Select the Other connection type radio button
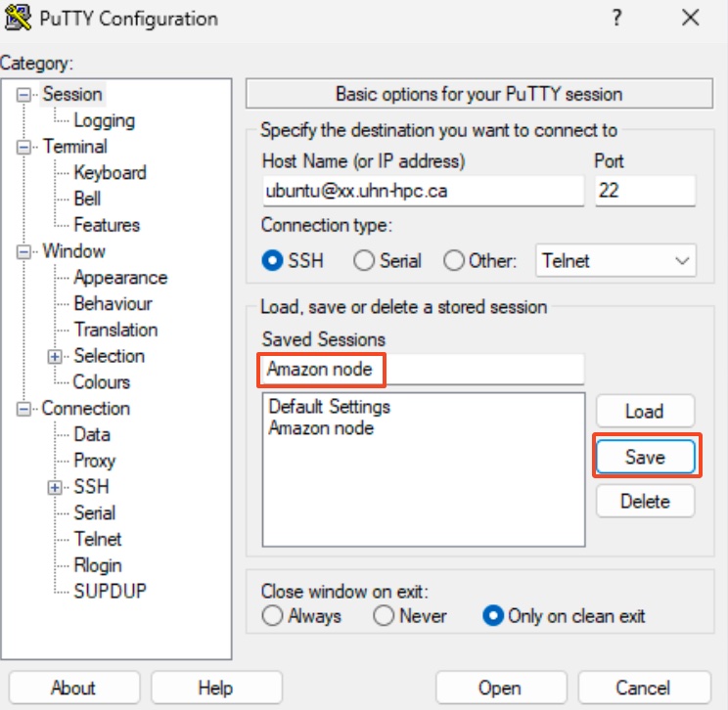The width and height of the screenshot is (728, 710). [x=454, y=260]
